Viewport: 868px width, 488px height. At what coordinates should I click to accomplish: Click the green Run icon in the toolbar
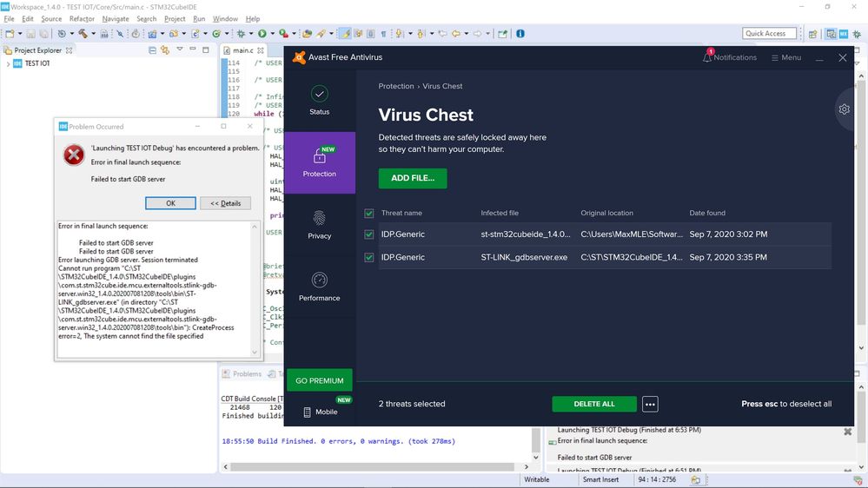[262, 34]
